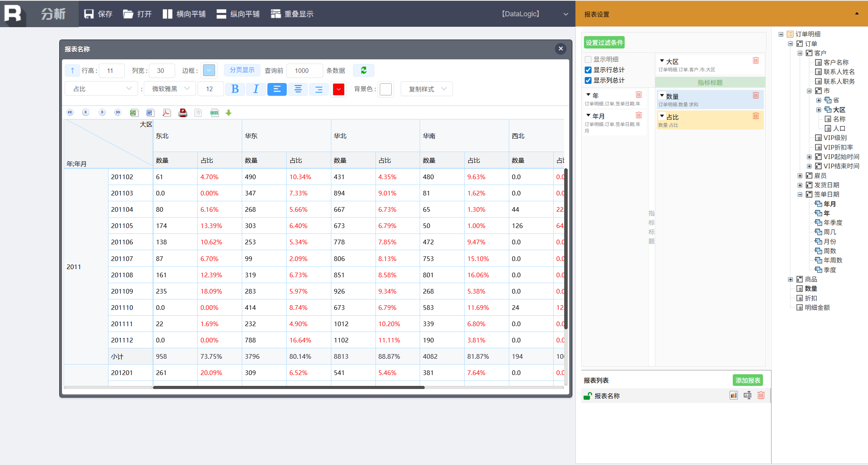868x465 pixels.
Task: Uncheck 显示行总计 checkbox
Action: [x=588, y=70]
